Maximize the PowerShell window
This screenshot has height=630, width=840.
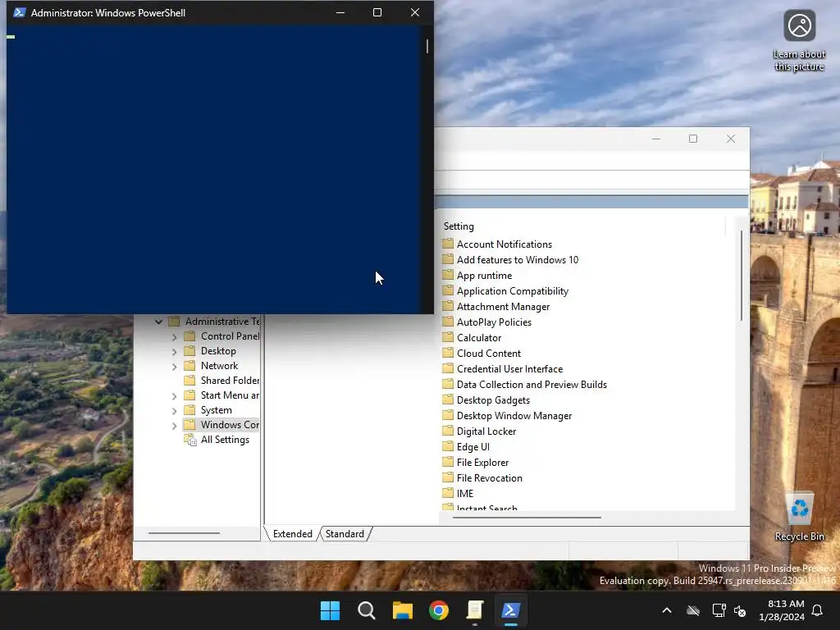377,12
